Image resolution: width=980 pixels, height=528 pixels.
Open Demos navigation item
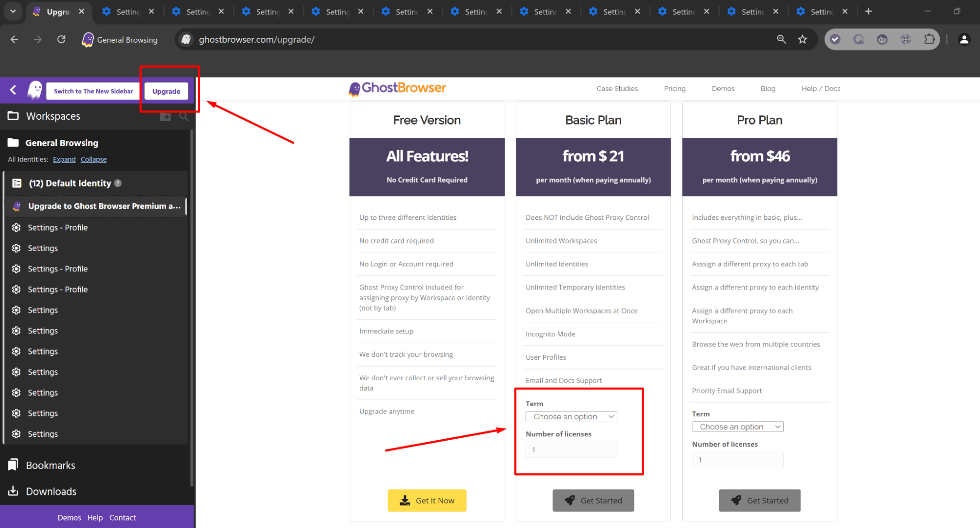723,89
